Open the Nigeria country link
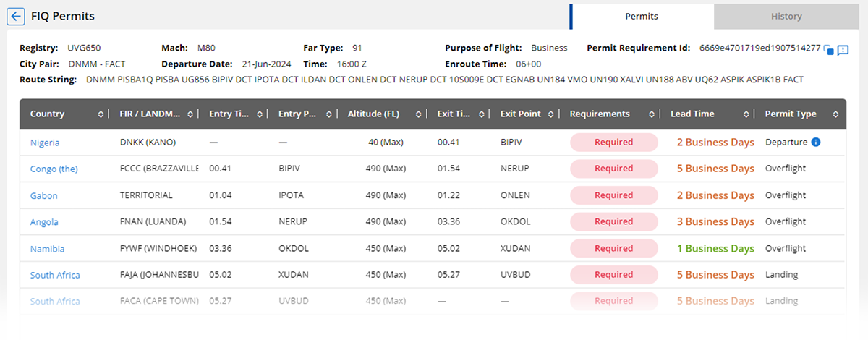This screenshot has width=868, height=340. [45, 143]
